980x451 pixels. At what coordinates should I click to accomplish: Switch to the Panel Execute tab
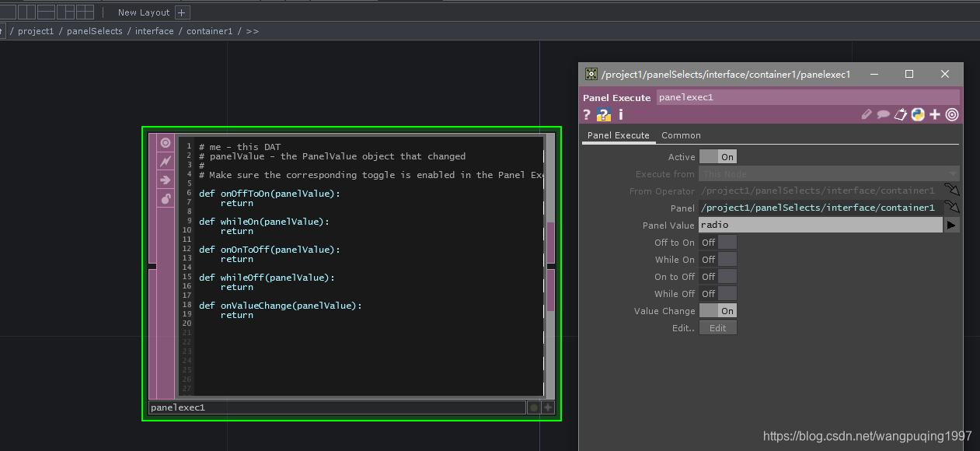tap(619, 135)
